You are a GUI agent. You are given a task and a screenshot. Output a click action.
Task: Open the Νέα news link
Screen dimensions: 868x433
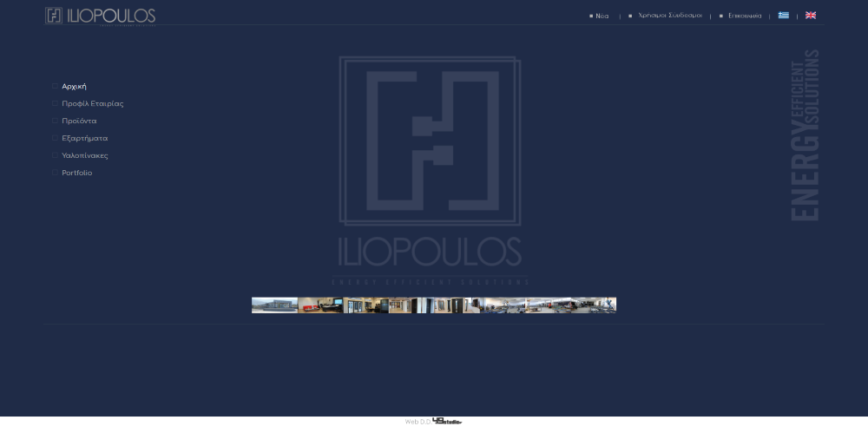click(602, 16)
